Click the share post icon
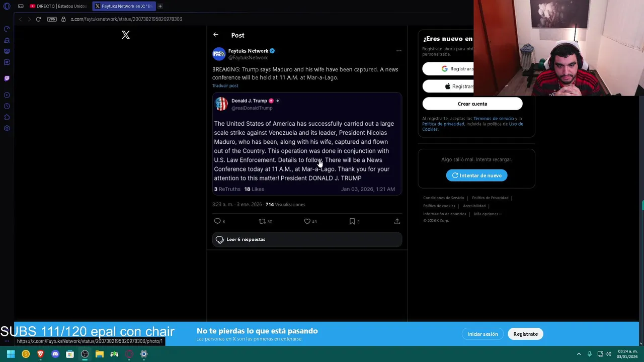 point(397,221)
